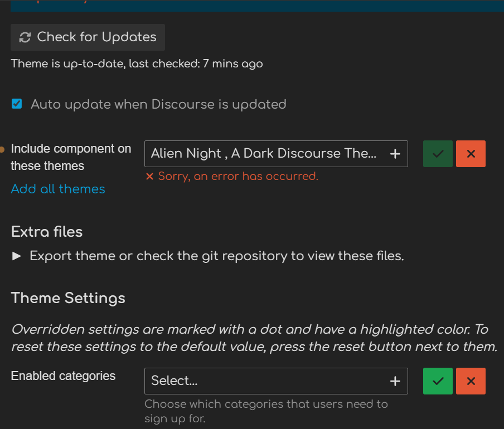Select the Theme Settings heading

pos(68,298)
